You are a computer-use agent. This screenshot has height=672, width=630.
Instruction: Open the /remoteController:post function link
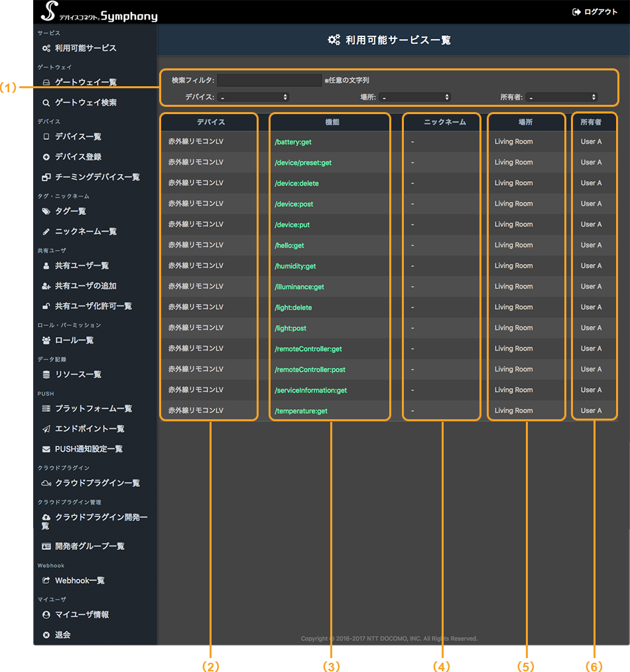click(x=310, y=370)
